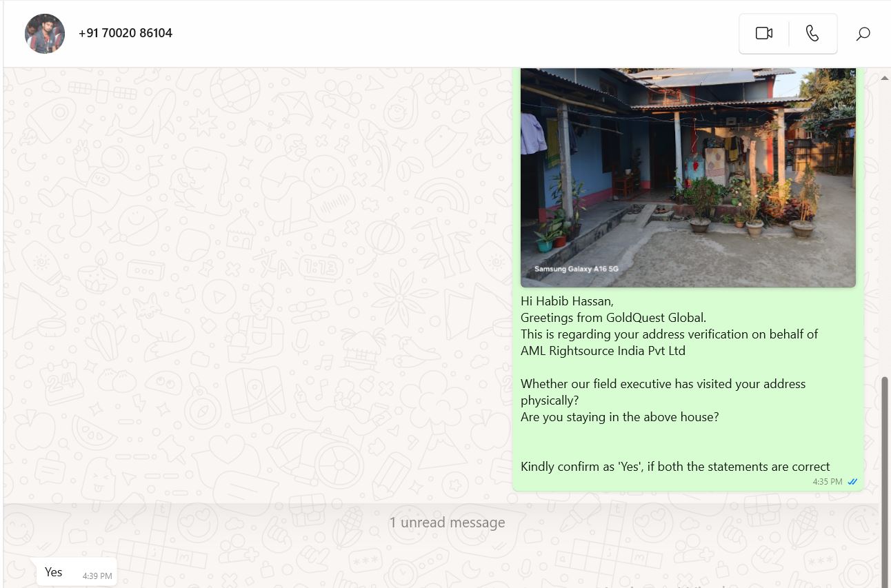This screenshot has width=891, height=588.
Task: Click the "Greetings from GoldQuest Global." line
Action: point(613,318)
